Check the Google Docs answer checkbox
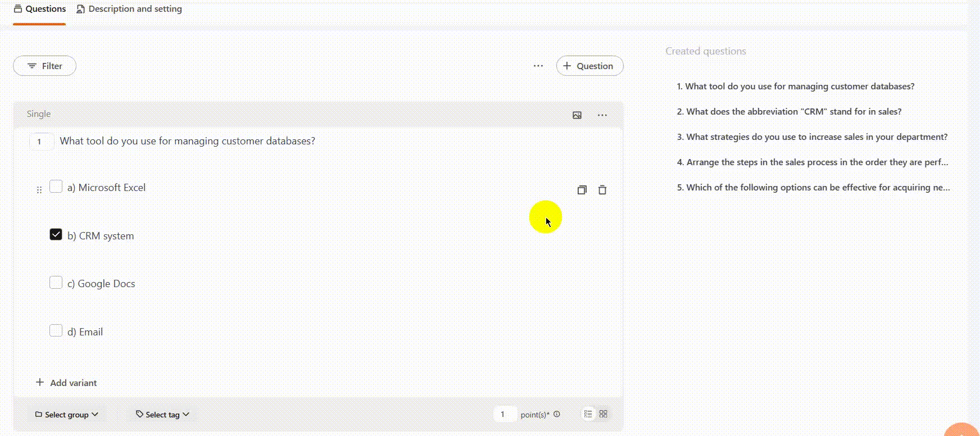The width and height of the screenshot is (980, 436). point(56,283)
